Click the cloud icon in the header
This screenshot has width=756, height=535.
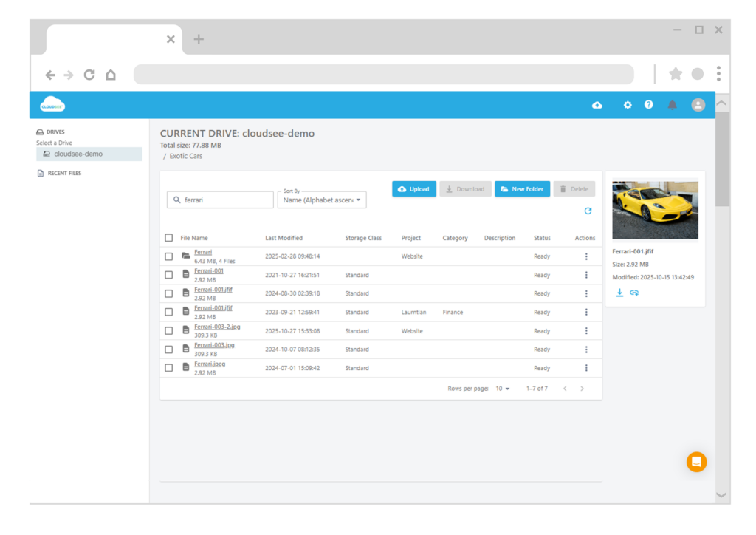pyautogui.click(x=597, y=104)
